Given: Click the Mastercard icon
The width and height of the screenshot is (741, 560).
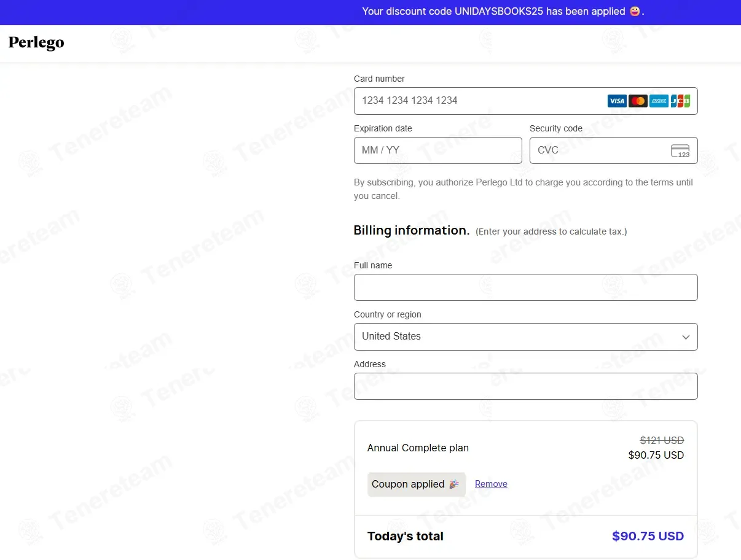Looking at the screenshot, I should tap(638, 101).
